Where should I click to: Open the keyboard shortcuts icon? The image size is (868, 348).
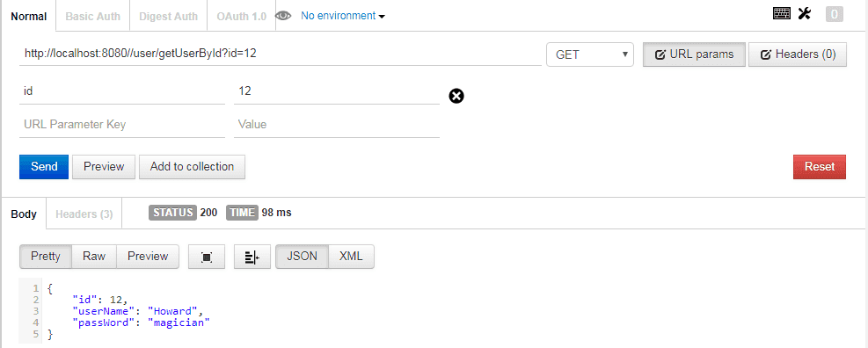pos(782,14)
